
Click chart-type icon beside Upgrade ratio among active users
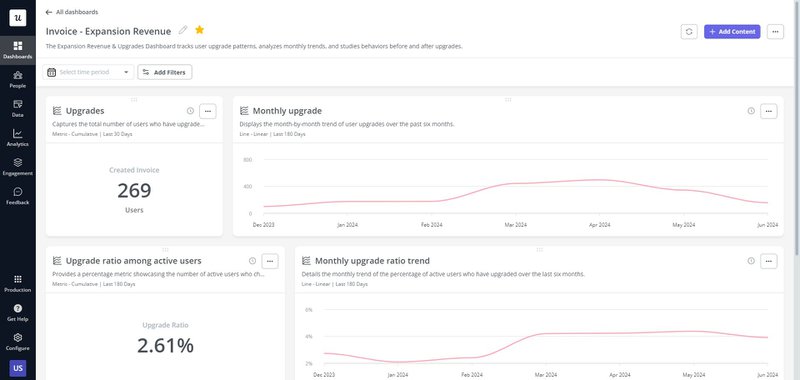point(57,261)
